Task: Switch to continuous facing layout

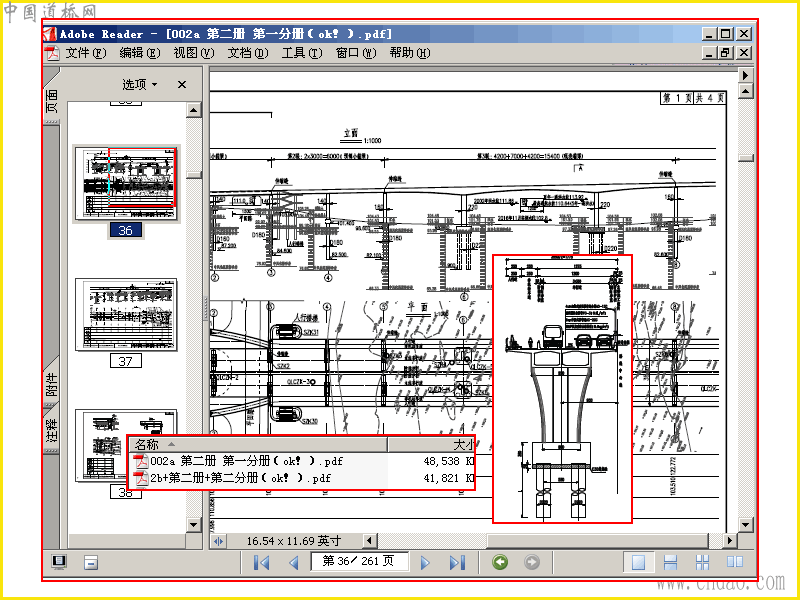Action: click(703, 562)
